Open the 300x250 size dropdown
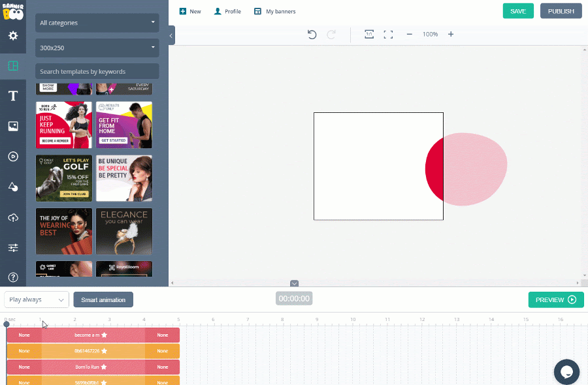Image resolution: width=588 pixels, height=385 pixels. click(97, 48)
